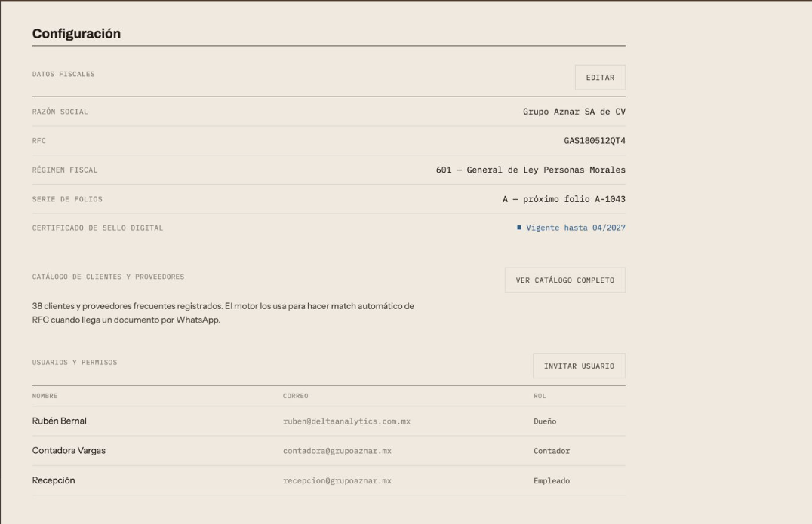Click the blue square certificate status indicator
The width and height of the screenshot is (812, 524).
pyautogui.click(x=519, y=228)
